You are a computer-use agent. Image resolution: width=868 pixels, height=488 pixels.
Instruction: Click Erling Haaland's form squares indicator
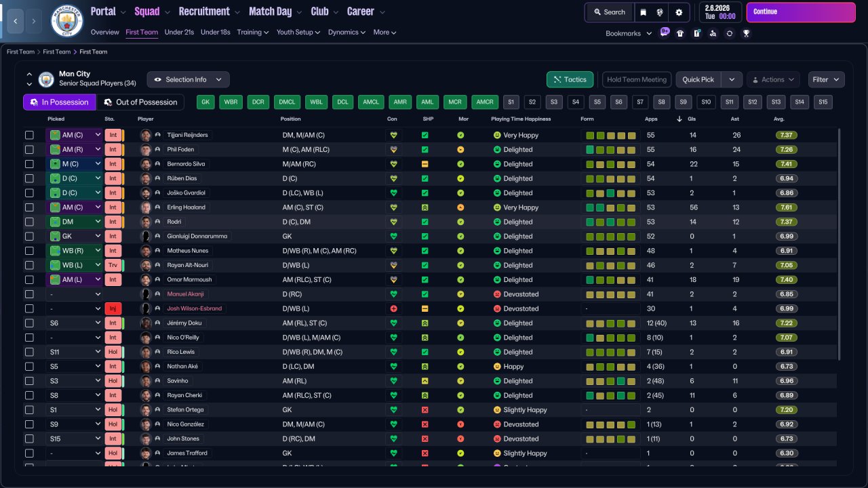(x=611, y=207)
